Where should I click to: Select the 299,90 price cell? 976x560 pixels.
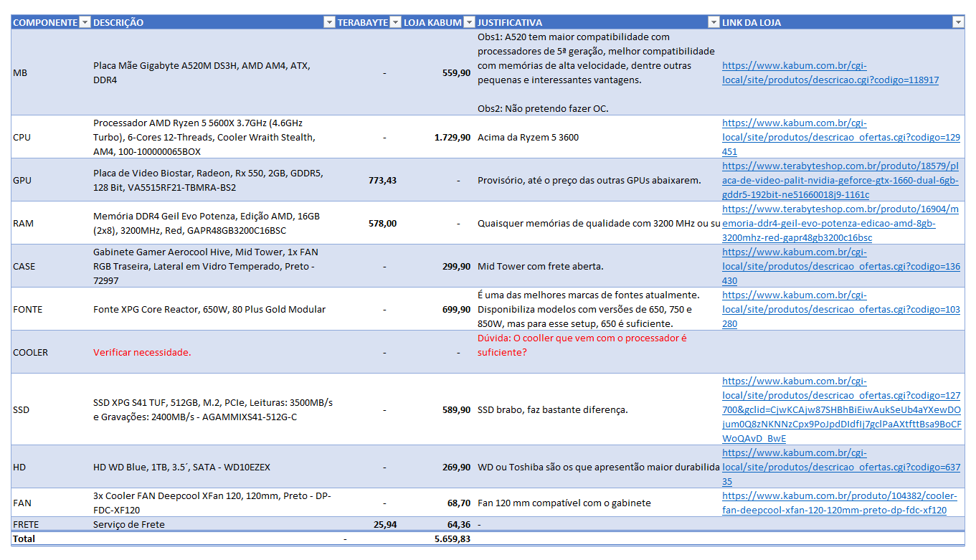pyautogui.click(x=439, y=266)
